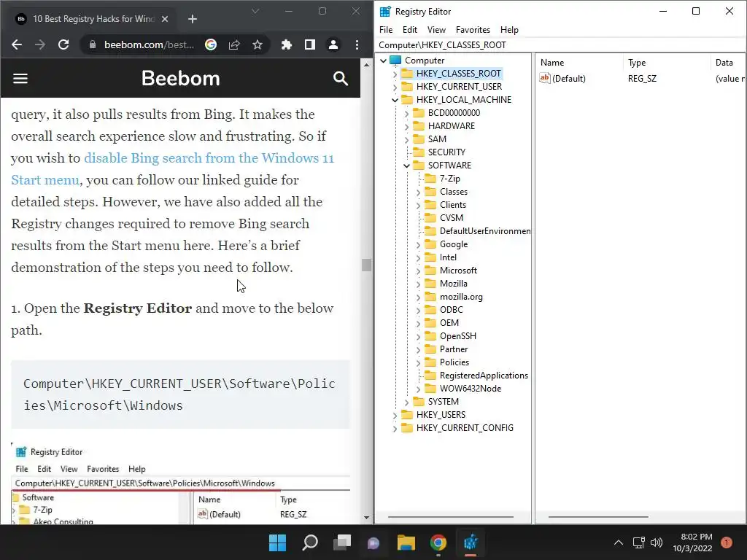Click the webpage vertical scrollbar thumb
747x560 pixels.
click(366, 265)
